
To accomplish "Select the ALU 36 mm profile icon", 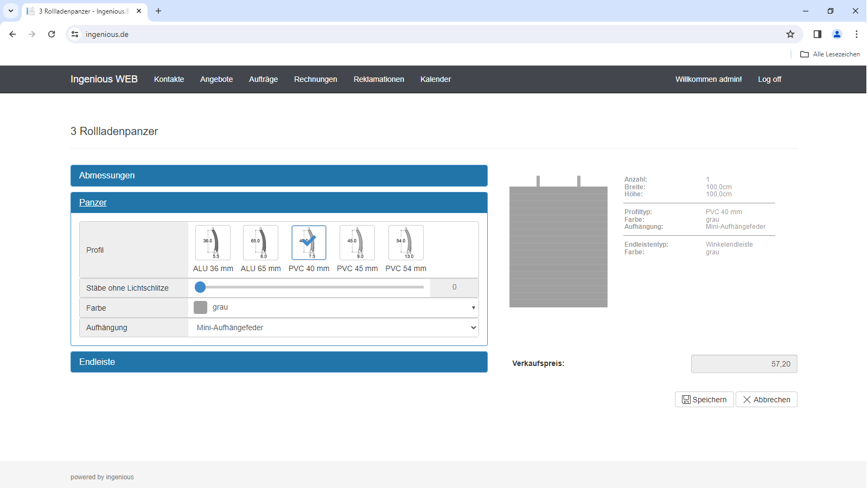I will click(x=213, y=243).
